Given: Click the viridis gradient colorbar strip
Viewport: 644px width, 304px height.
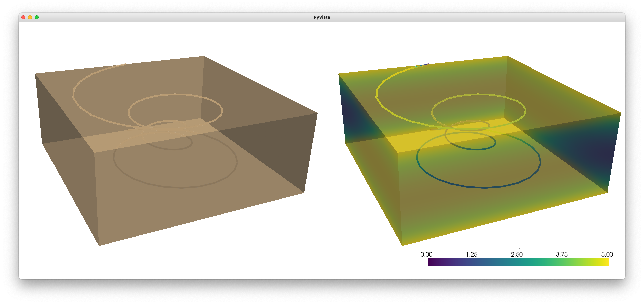Looking at the screenshot, I should tap(518, 263).
